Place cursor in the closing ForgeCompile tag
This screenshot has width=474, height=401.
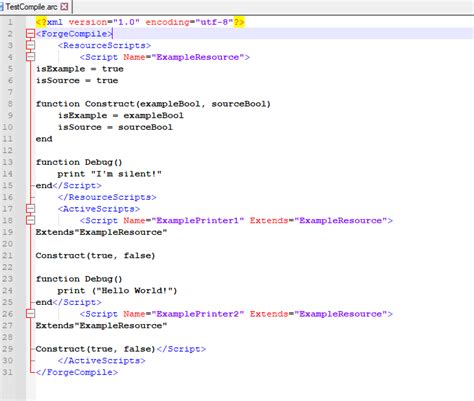coord(77,372)
